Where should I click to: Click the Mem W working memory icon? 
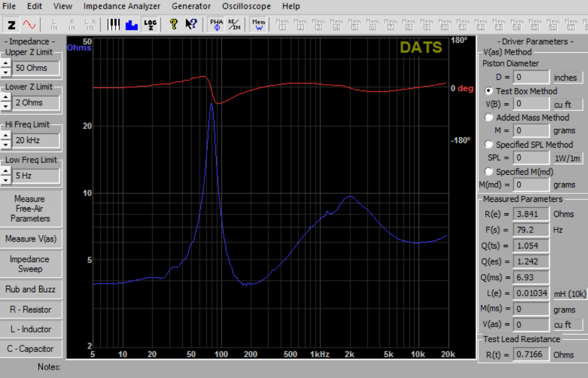click(x=258, y=25)
